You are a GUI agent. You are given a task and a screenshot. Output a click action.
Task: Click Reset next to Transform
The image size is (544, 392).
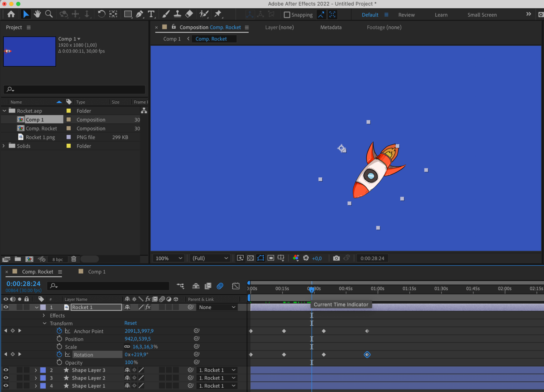pyautogui.click(x=130, y=323)
